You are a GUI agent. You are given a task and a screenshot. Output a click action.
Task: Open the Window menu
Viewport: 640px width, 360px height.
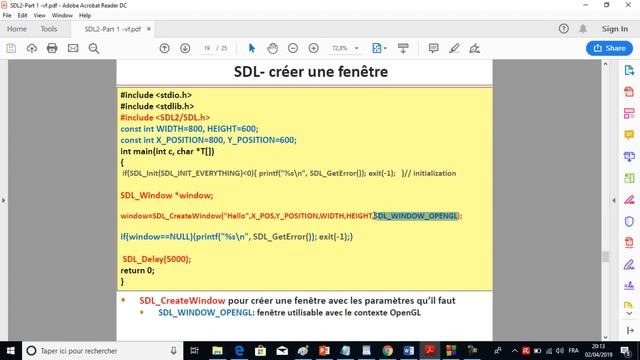pyautogui.click(x=62, y=16)
